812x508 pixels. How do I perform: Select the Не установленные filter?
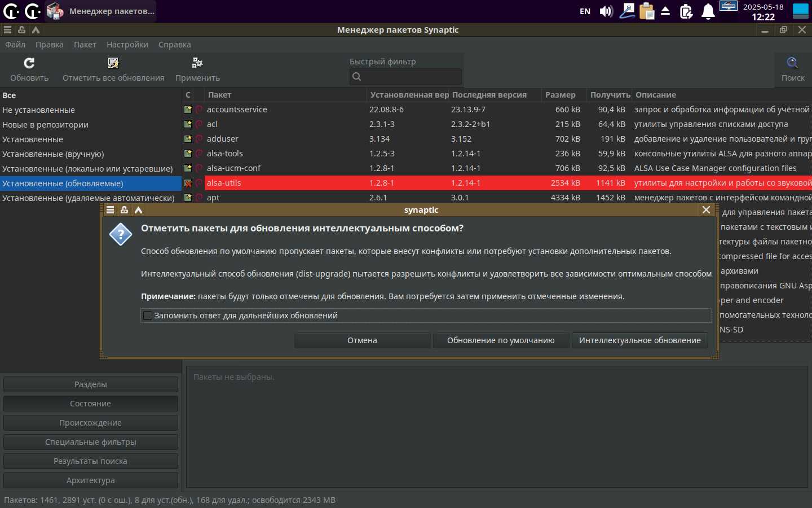tap(90, 110)
